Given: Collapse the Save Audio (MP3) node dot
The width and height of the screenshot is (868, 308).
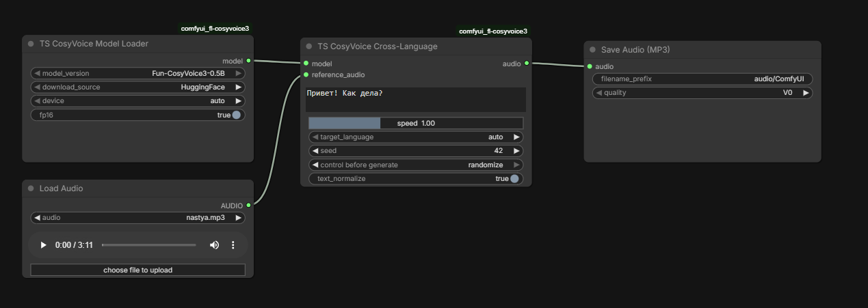Looking at the screenshot, I should (x=592, y=50).
